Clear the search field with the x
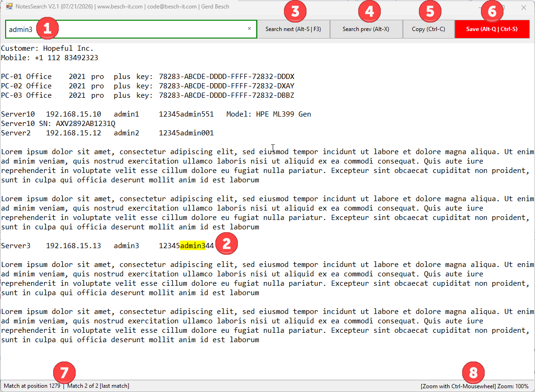 (x=250, y=29)
